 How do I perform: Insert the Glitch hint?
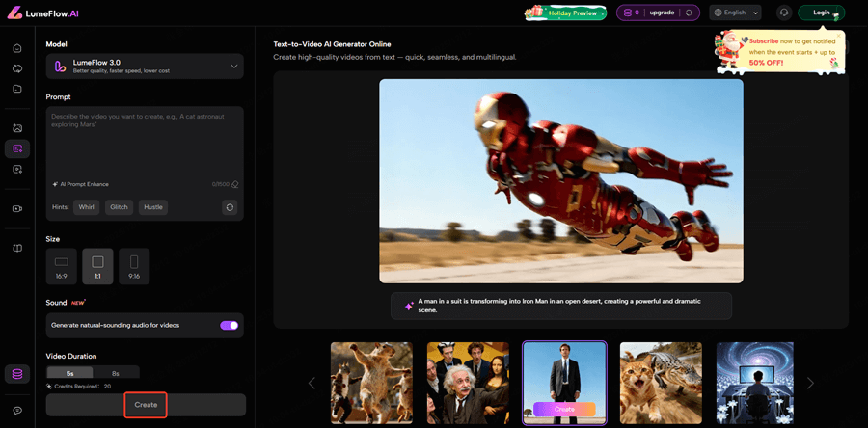pos(119,207)
